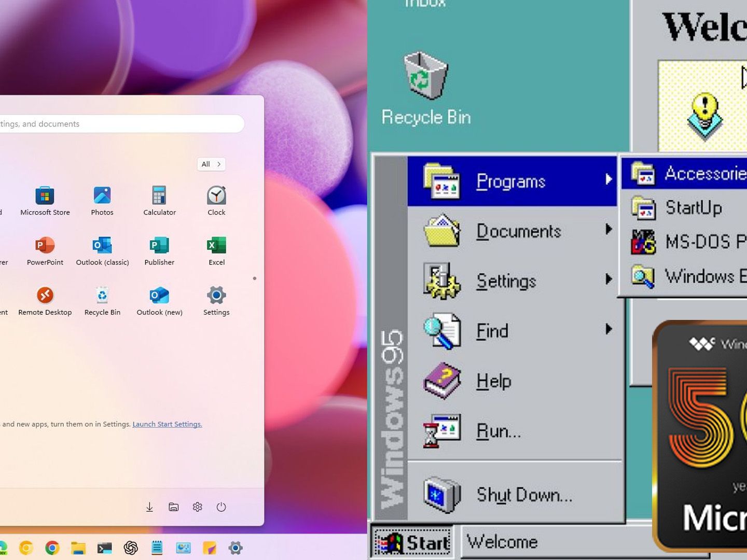Open Excel from pinned apps
This screenshot has width=747, height=560.
point(216,251)
